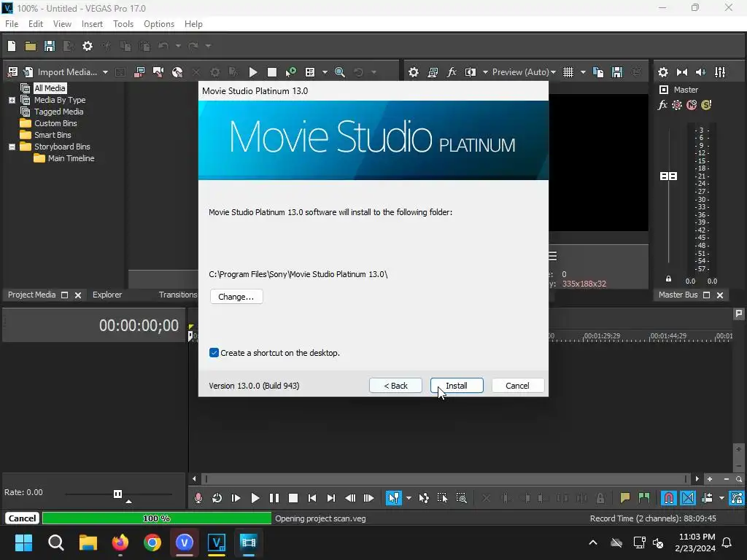Click the Get Media from Web icon
The width and height of the screenshot is (747, 560).
click(177, 72)
